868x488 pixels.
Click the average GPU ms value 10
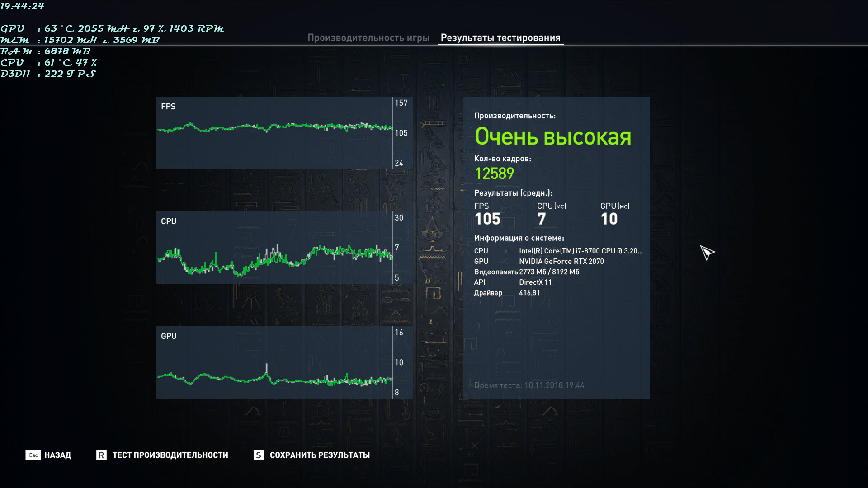click(x=609, y=219)
